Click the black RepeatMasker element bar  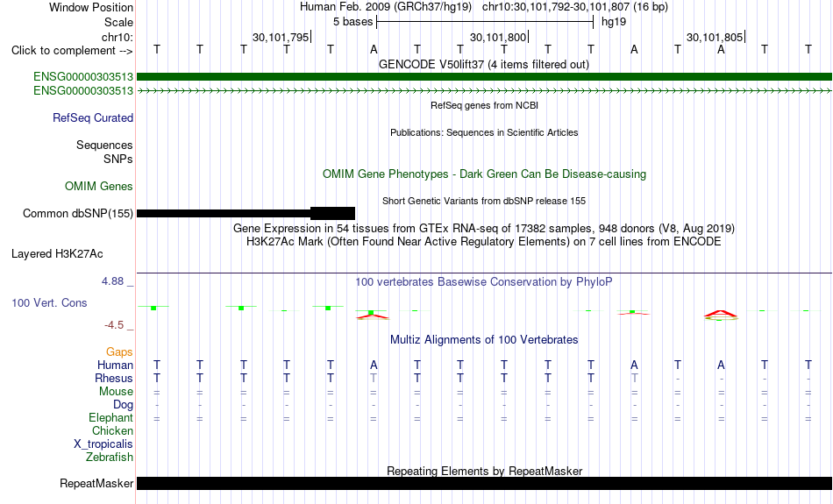pos(484,483)
